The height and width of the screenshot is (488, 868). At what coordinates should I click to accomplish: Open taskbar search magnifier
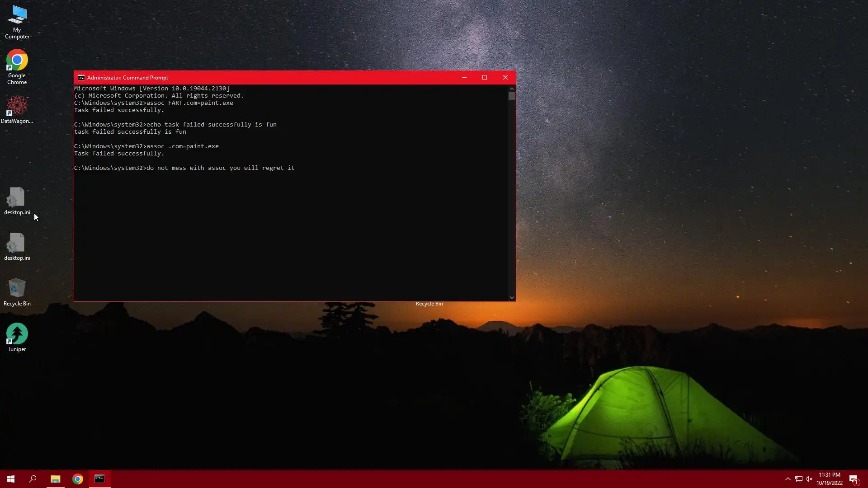click(x=33, y=479)
